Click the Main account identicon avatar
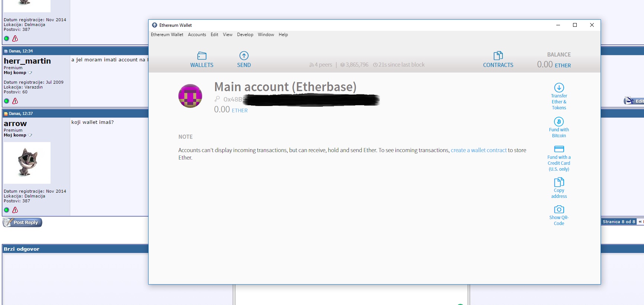The image size is (644, 305). 190,96
